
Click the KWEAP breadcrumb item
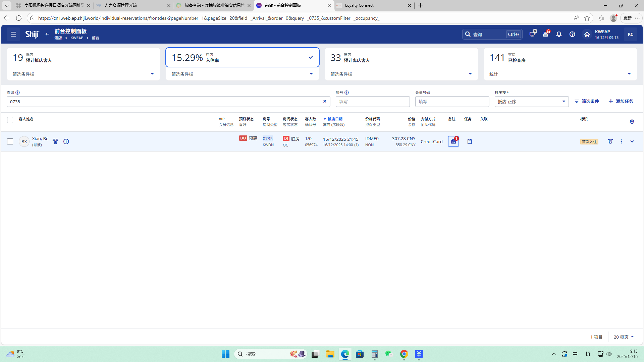click(x=77, y=38)
